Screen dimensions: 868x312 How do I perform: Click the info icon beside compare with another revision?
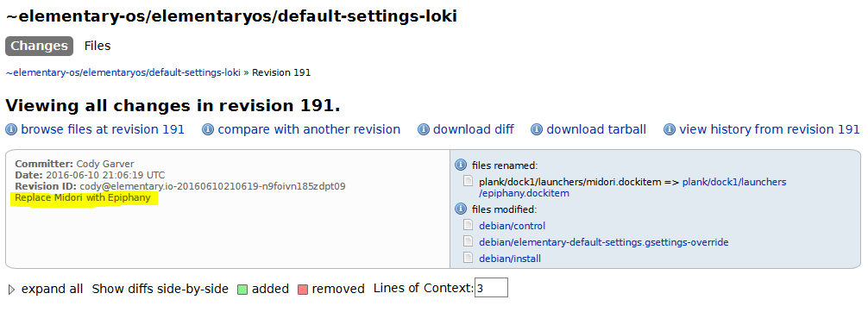pyautogui.click(x=208, y=129)
